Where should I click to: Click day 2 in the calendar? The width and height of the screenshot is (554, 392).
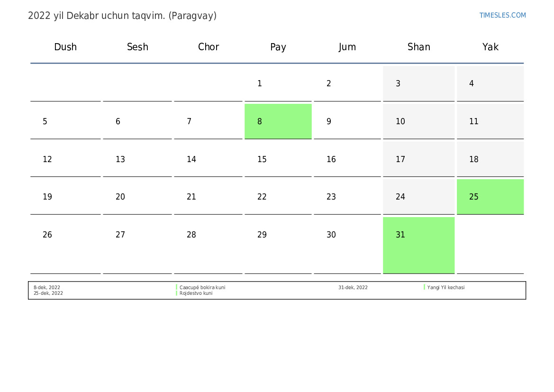coord(347,83)
